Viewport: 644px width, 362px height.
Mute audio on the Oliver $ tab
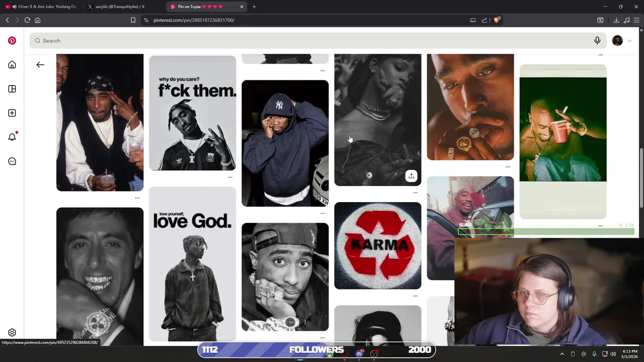click(14, 7)
